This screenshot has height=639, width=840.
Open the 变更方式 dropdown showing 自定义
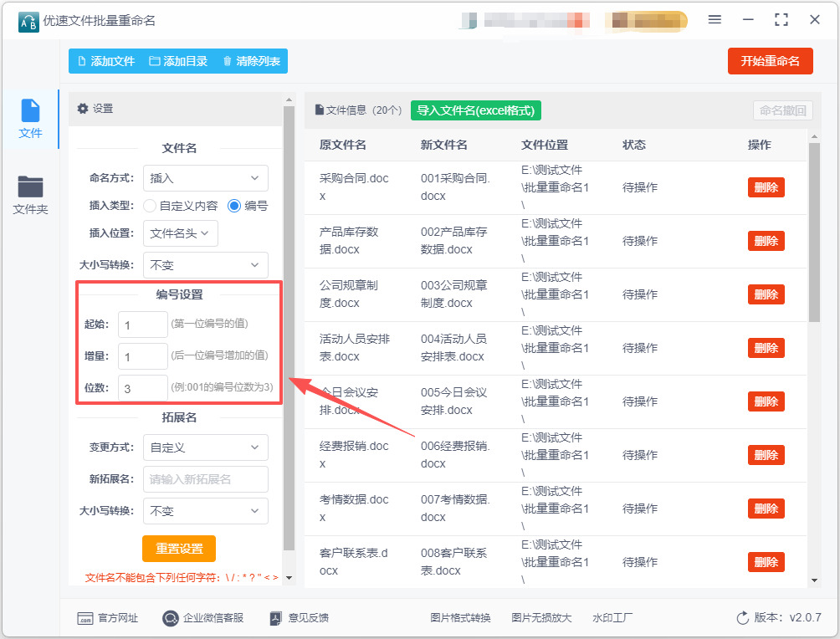[206, 447]
